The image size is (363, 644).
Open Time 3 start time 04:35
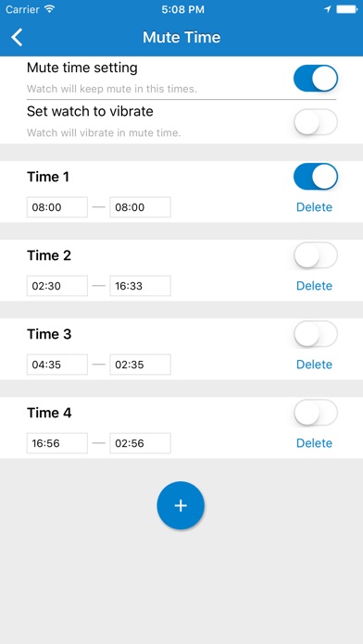[57, 365]
